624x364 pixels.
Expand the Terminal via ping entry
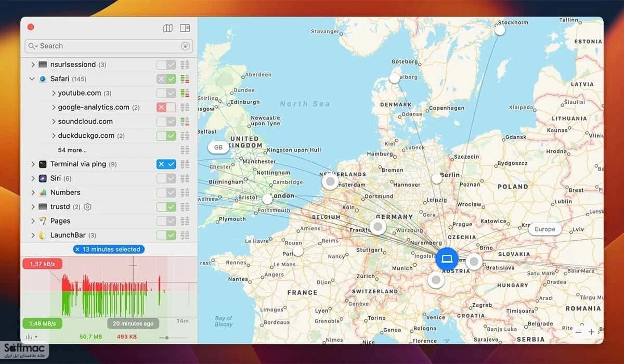point(33,164)
